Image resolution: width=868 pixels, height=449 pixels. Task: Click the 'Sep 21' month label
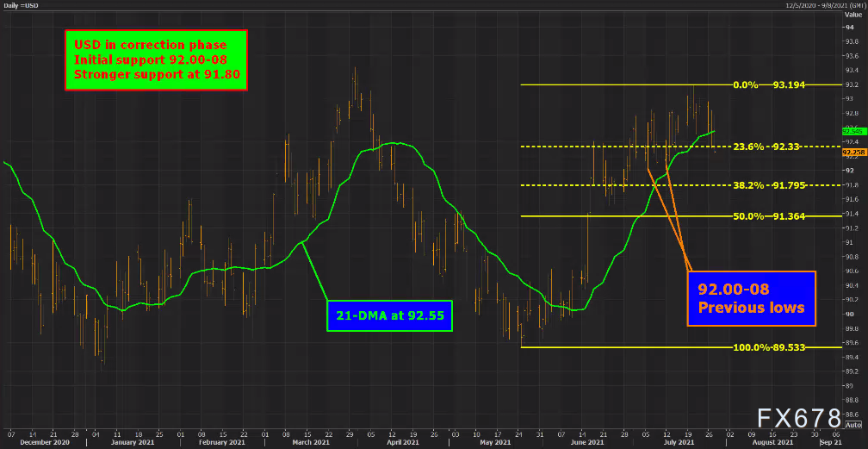(833, 442)
